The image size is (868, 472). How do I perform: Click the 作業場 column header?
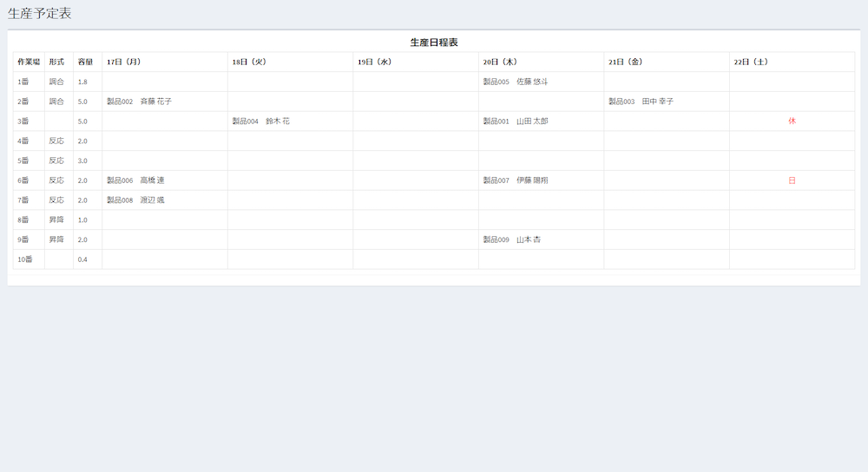[x=29, y=62]
